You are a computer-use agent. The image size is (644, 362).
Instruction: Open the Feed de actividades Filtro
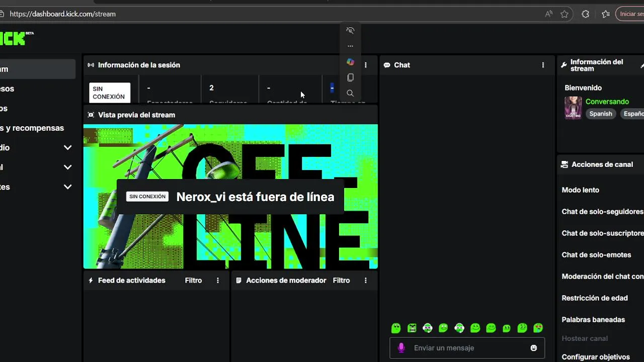click(x=193, y=281)
